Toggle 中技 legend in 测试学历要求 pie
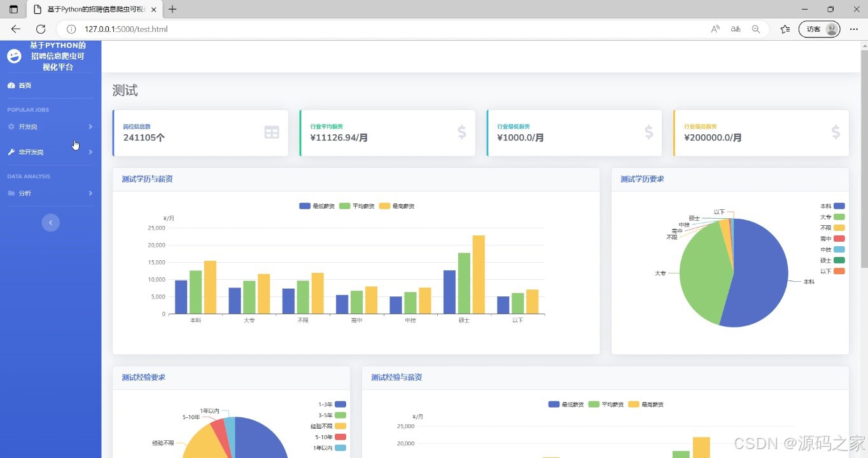Image resolution: width=868 pixels, height=458 pixels. (832, 249)
